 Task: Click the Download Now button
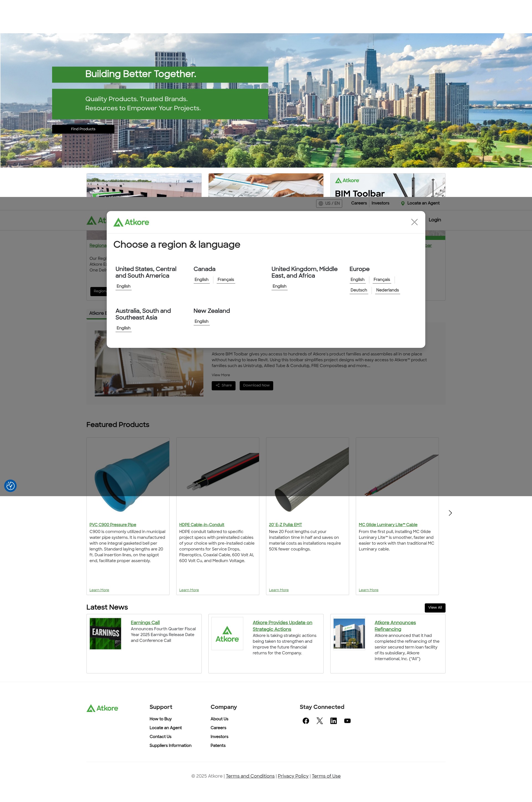tap(256, 386)
